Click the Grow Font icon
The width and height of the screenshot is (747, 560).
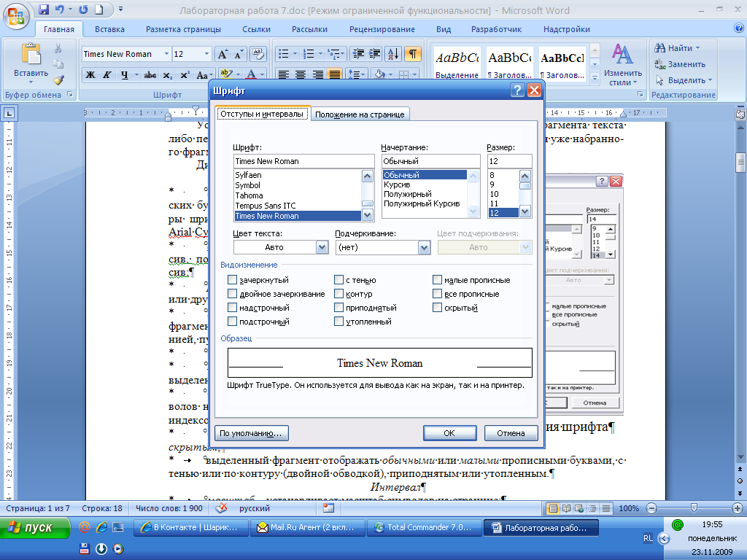222,54
